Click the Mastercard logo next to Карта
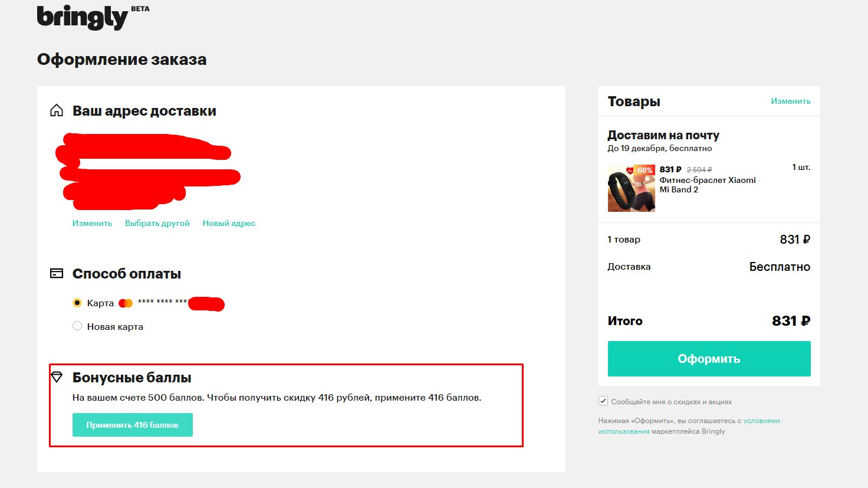Image resolution: width=868 pixels, height=488 pixels. [126, 303]
